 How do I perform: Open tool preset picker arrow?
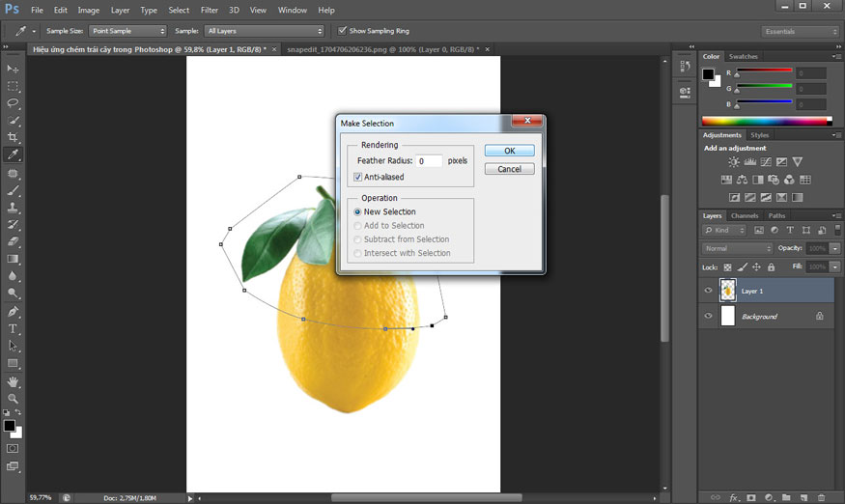[34, 31]
